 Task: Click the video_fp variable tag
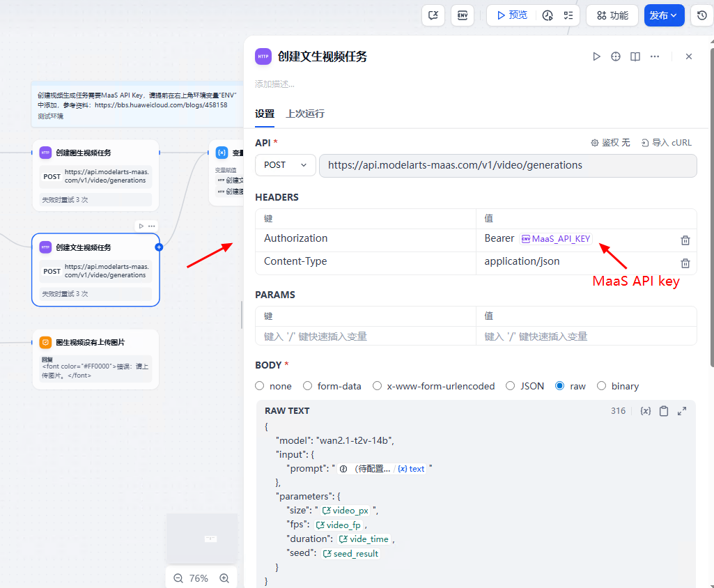339,525
